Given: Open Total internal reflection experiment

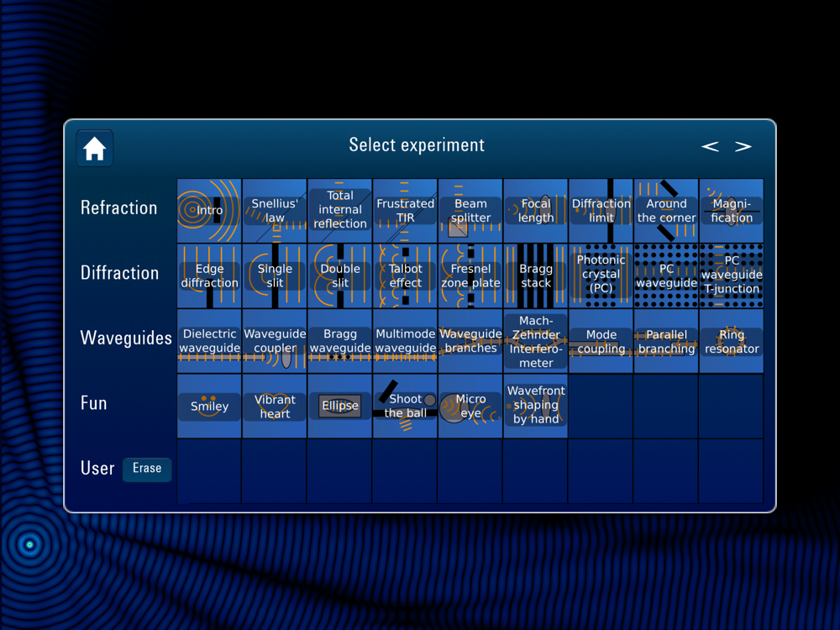Looking at the screenshot, I should click(339, 211).
